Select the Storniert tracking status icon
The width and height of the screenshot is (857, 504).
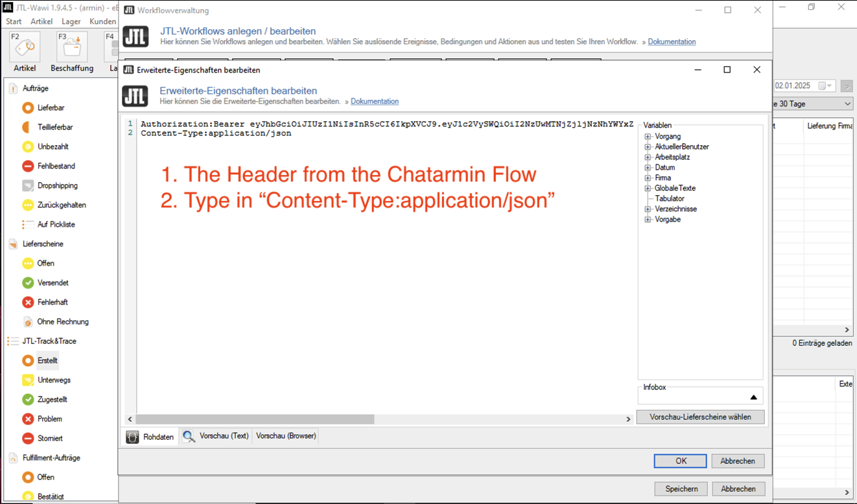(28, 438)
